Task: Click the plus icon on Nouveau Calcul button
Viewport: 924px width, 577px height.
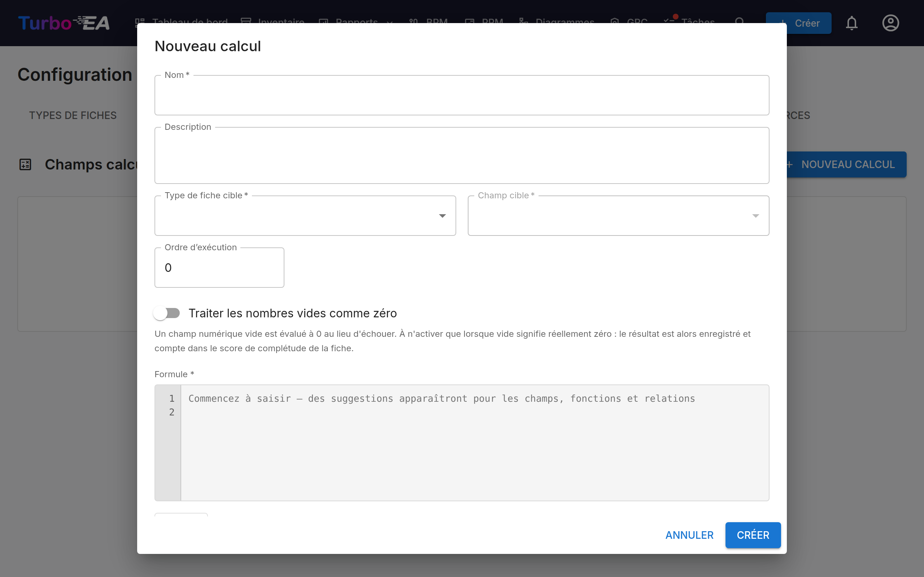Action: (x=789, y=164)
